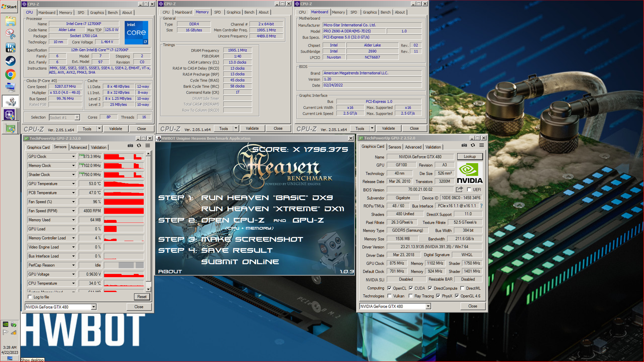Open Validation tab in GPU-Z Graphics Card window
The width and height of the screenshot is (644, 362).
pos(433,147)
